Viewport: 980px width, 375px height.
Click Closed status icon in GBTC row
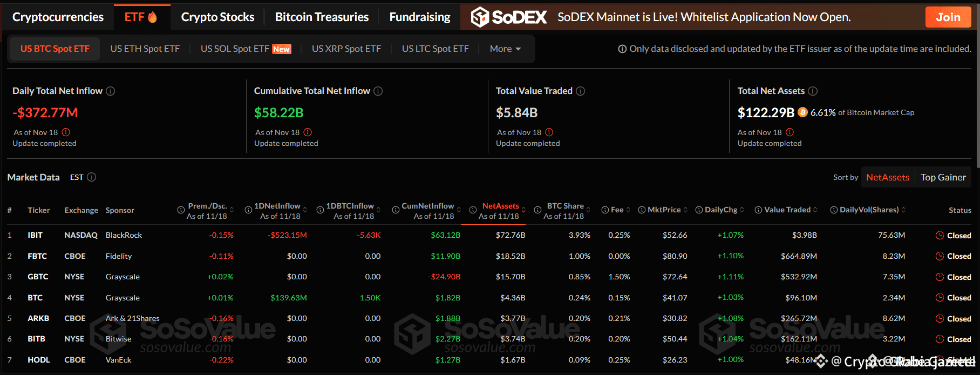[x=940, y=277]
